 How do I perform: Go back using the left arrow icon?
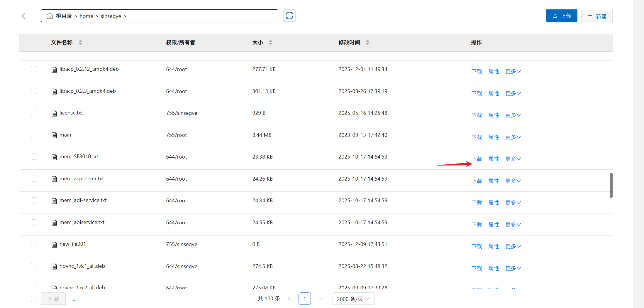click(24, 16)
